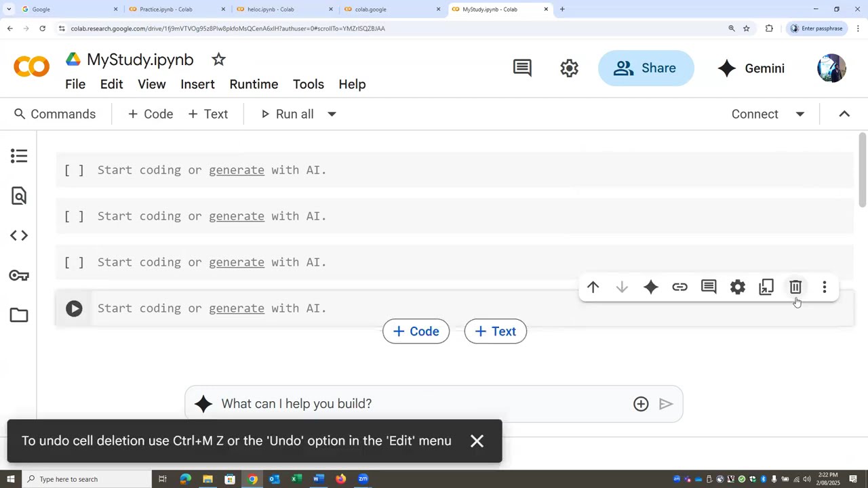Image resolution: width=868 pixels, height=488 pixels.
Task: Open Files folder icon in sidebar
Action: pyautogui.click(x=19, y=315)
